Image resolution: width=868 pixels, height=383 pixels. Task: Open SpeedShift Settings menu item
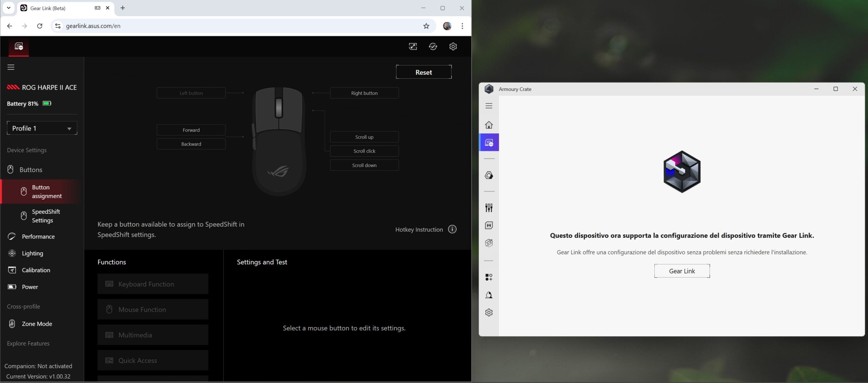[46, 216]
